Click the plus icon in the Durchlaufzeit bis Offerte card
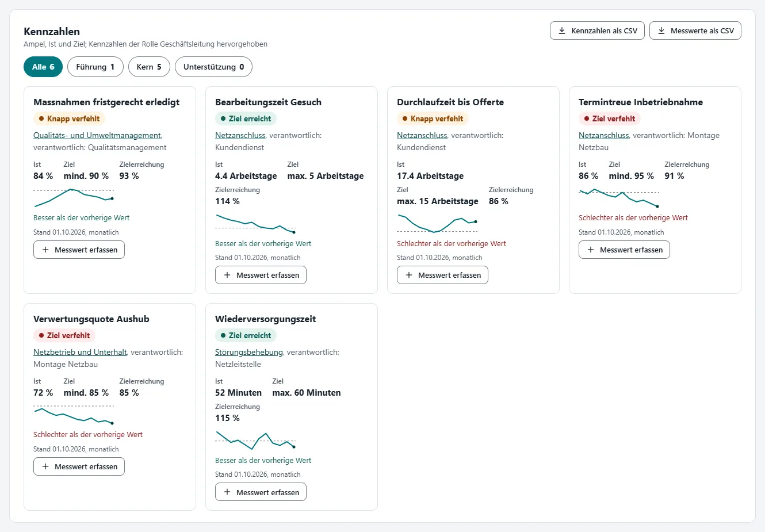Screen dimensions: 765x532 (409, 275)
